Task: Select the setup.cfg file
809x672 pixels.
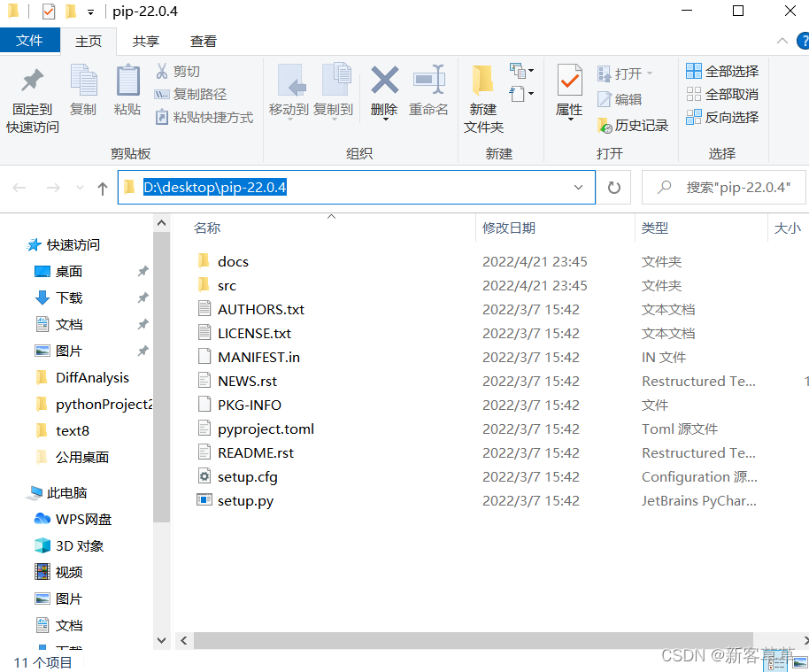Action: click(x=248, y=477)
